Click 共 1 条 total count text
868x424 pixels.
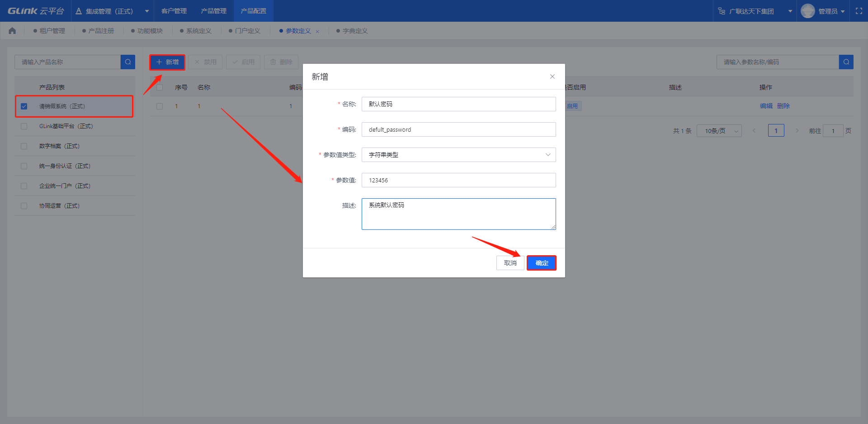click(x=682, y=131)
